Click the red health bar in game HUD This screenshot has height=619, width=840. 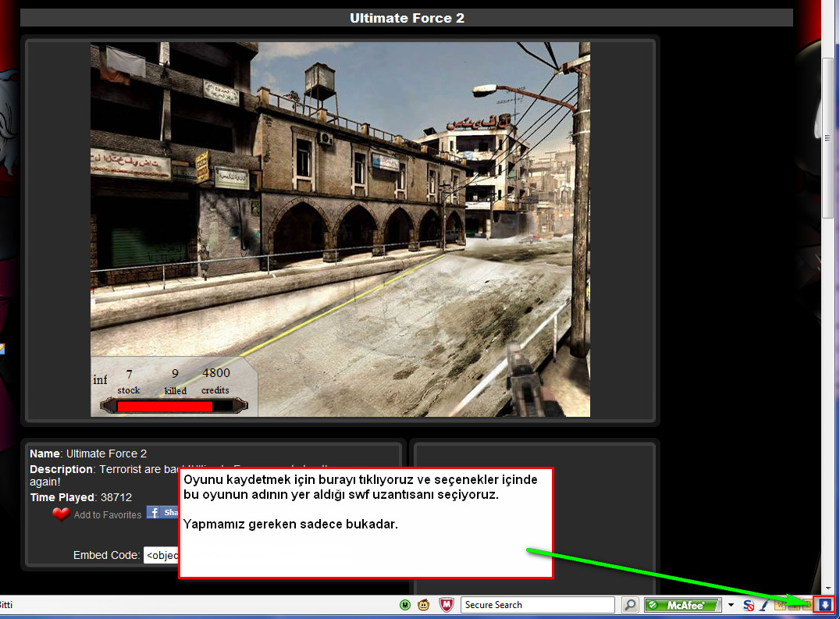click(x=165, y=407)
